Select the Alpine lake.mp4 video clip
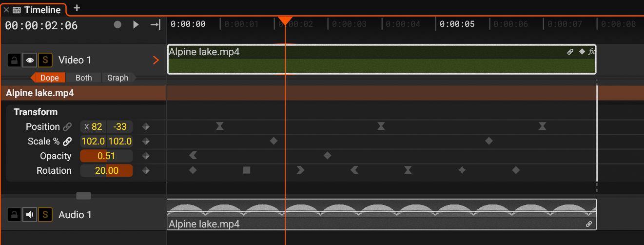 (382, 60)
